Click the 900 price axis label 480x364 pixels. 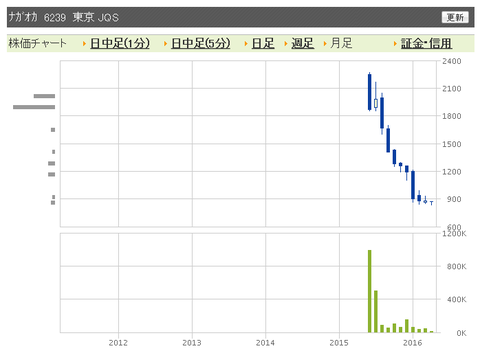pos(454,199)
